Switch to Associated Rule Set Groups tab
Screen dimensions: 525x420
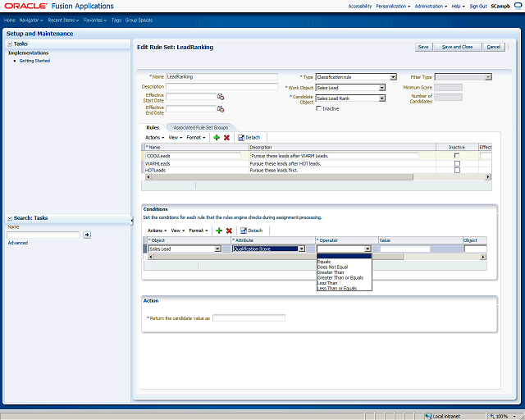coord(200,128)
